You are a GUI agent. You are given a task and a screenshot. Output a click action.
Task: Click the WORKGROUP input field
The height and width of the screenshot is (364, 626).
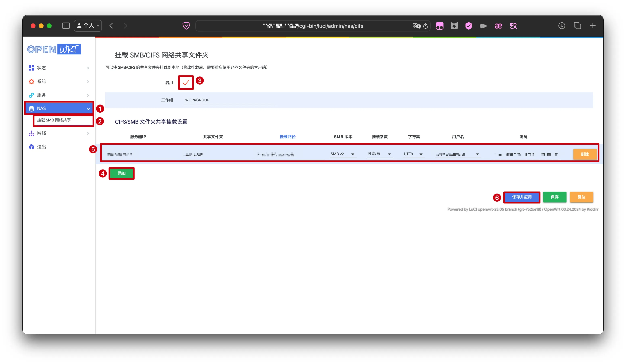coord(228,100)
